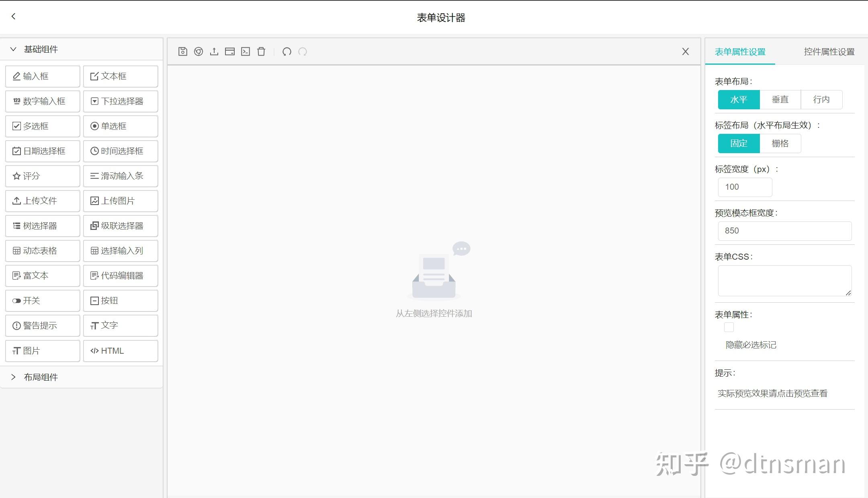Add the 输入框 component
Image resolution: width=868 pixels, height=498 pixels.
(x=43, y=76)
